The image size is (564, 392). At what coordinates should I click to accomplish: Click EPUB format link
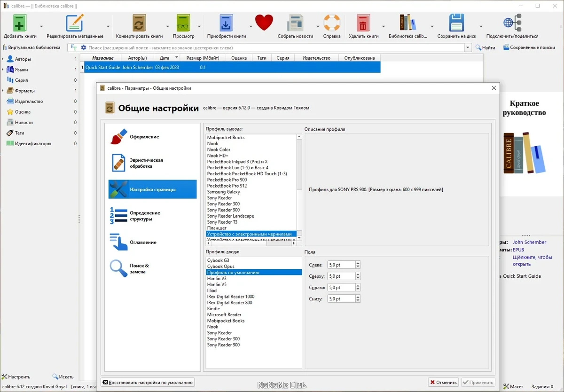pyautogui.click(x=518, y=250)
